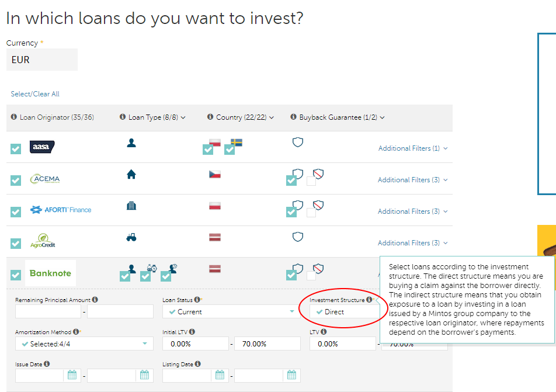Click info icon next to Remaining Principal Amount
Viewport: 556px width, 392px height.
tap(95, 300)
